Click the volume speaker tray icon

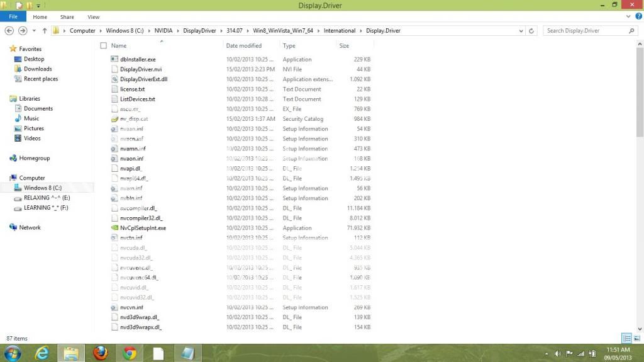click(x=557, y=353)
